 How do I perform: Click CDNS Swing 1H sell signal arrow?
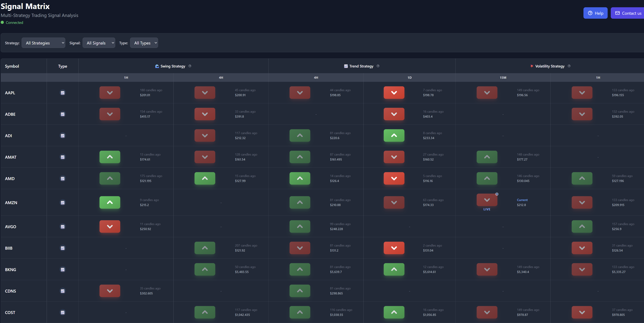pyautogui.click(x=110, y=291)
